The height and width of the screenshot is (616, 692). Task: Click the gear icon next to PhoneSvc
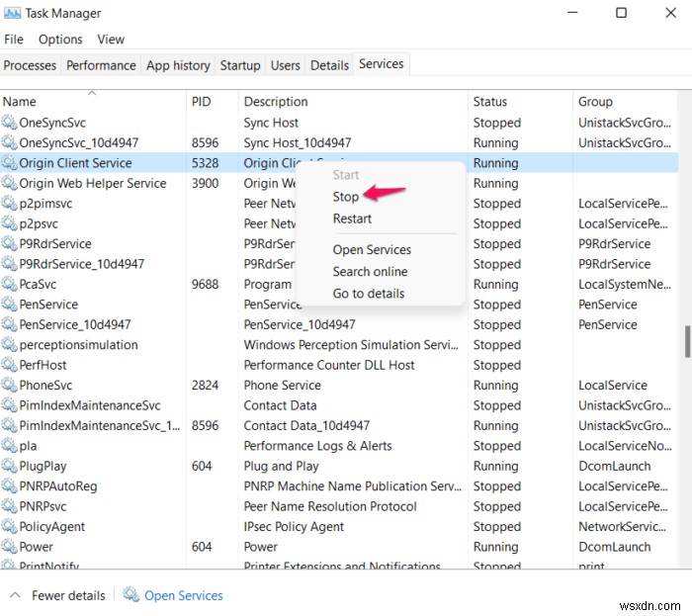coord(9,386)
